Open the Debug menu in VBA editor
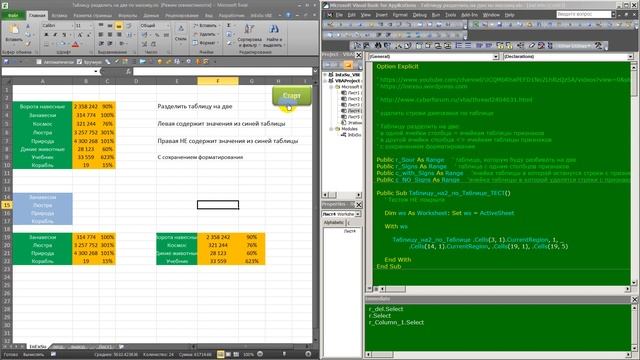 419,15
